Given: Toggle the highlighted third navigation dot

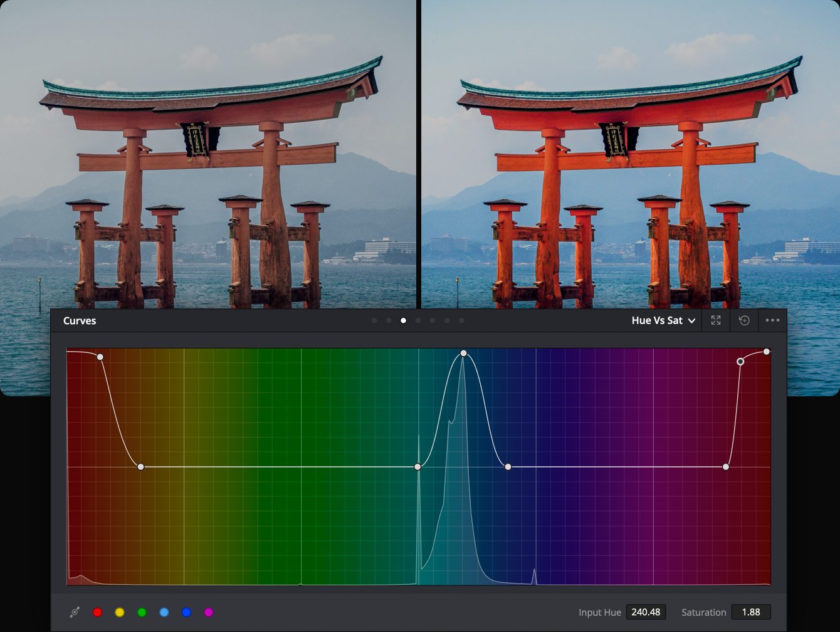Looking at the screenshot, I should (x=402, y=320).
